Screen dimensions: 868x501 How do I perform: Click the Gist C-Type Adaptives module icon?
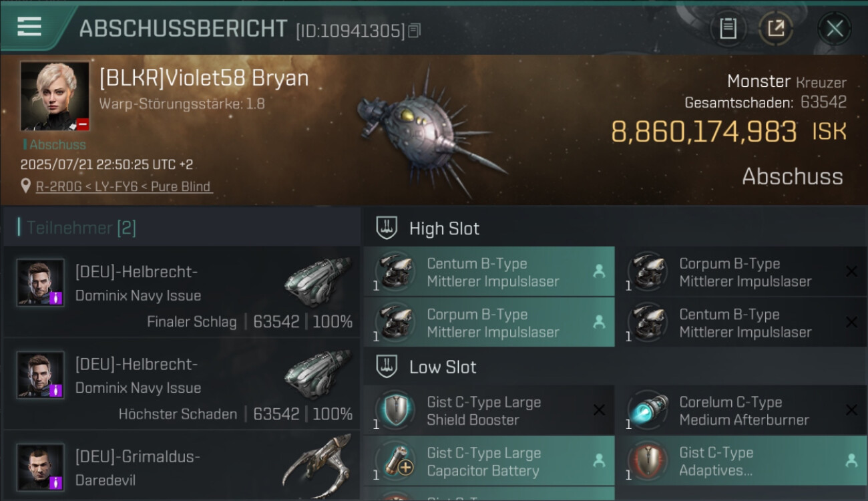click(647, 461)
